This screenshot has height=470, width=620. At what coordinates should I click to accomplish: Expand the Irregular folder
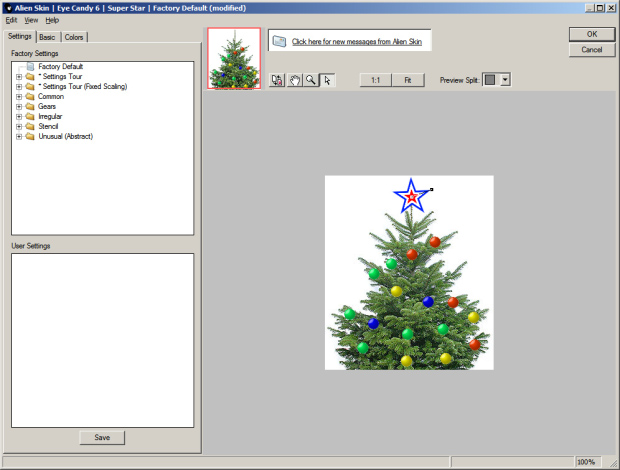pyautogui.click(x=19, y=117)
